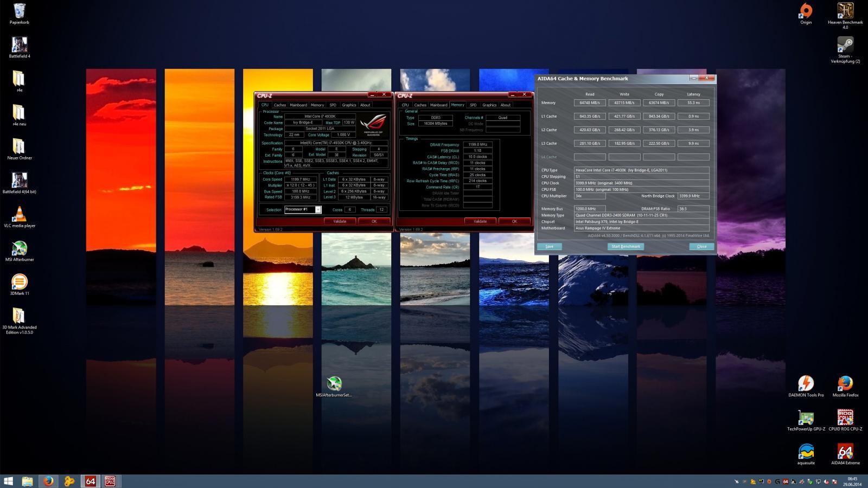The width and height of the screenshot is (868, 488).
Task: Click the L1 Cache Read value 843.35 GB/s
Action: [x=590, y=116]
